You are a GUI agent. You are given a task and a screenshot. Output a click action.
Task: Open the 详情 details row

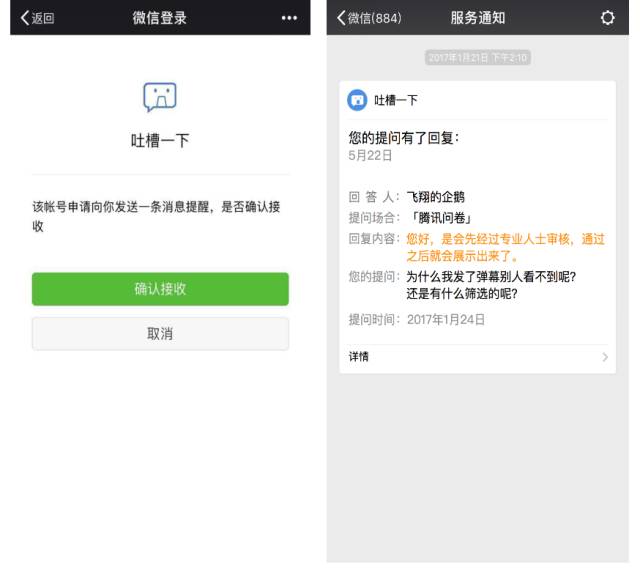coord(477,357)
